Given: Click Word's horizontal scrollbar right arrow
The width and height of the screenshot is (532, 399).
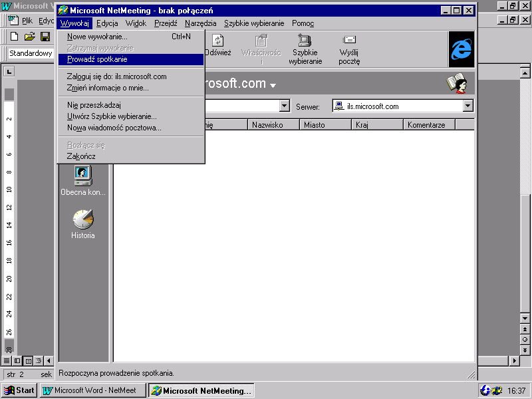Looking at the screenshot, I should click(x=515, y=360).
